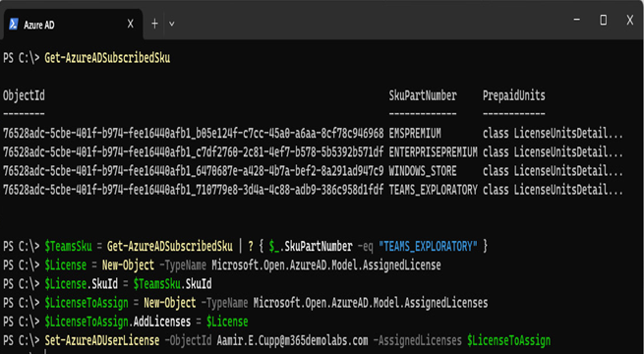Open a new tab with the plus icon
644x354 pixels.
coord(154,24)
